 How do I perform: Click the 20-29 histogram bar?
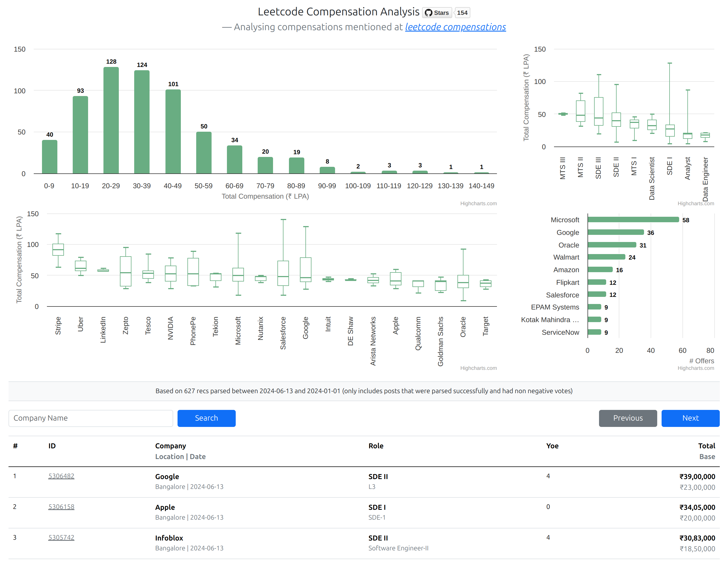click(x=111, y=120)
